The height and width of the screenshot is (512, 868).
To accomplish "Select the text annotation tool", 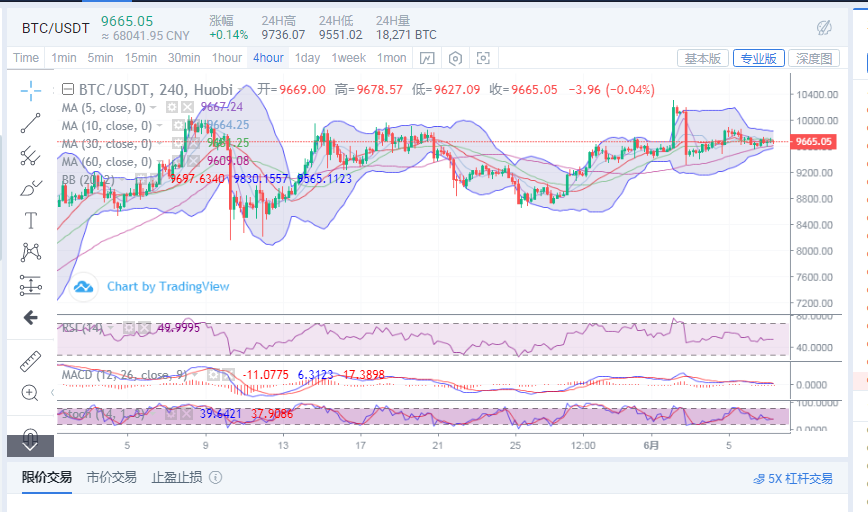I will point(30,219).
